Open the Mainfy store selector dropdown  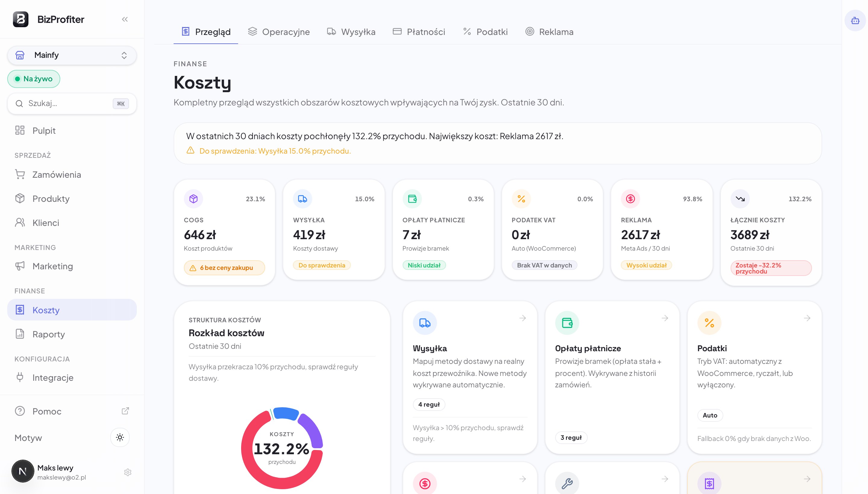coord(72,55)
